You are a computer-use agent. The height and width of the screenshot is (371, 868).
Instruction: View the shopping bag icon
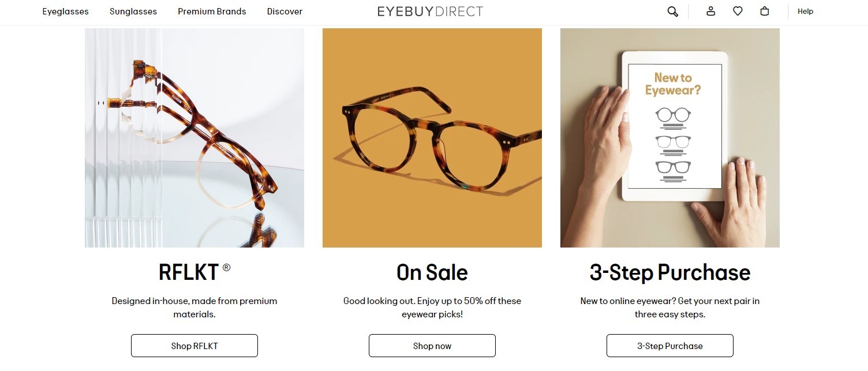click(x=765, y=11)
